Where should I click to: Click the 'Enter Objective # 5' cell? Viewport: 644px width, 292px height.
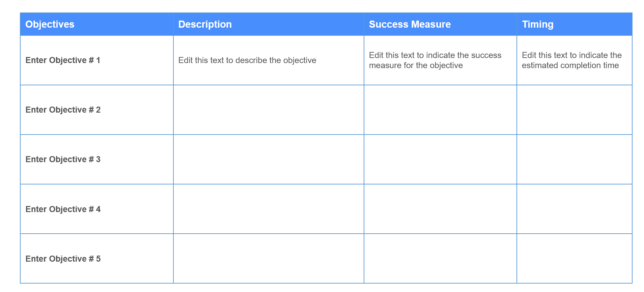click(x=63, y=259)
